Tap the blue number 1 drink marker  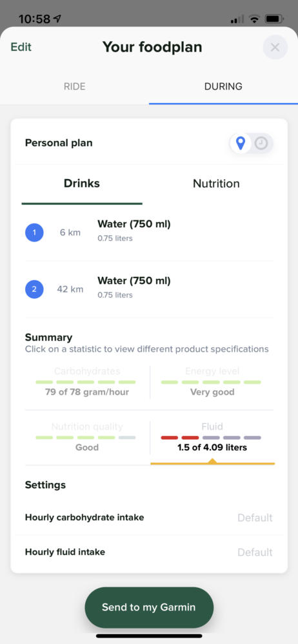34,232
